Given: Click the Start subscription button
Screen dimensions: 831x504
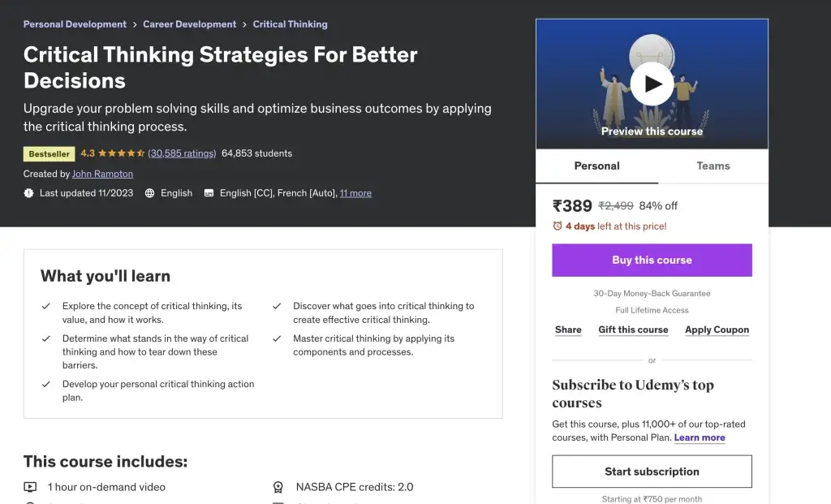Looking at the screenshot, I should (x=652, y=472).
